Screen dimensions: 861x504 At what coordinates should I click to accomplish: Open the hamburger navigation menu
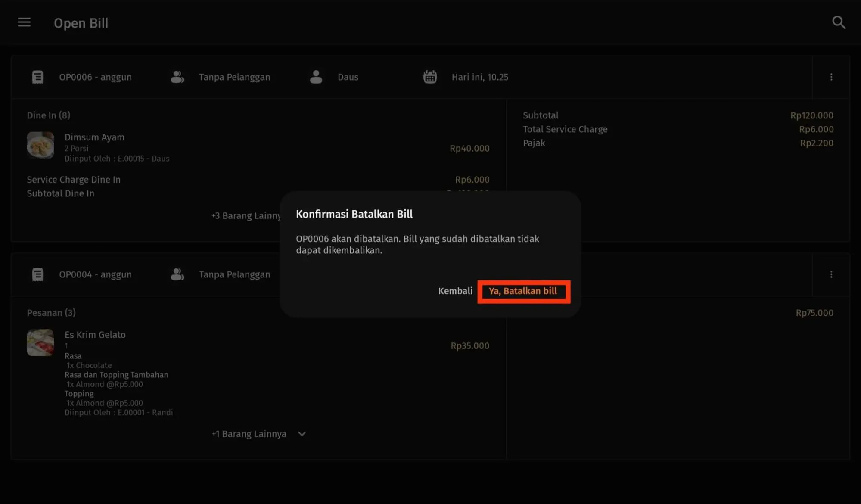(24, 22)
